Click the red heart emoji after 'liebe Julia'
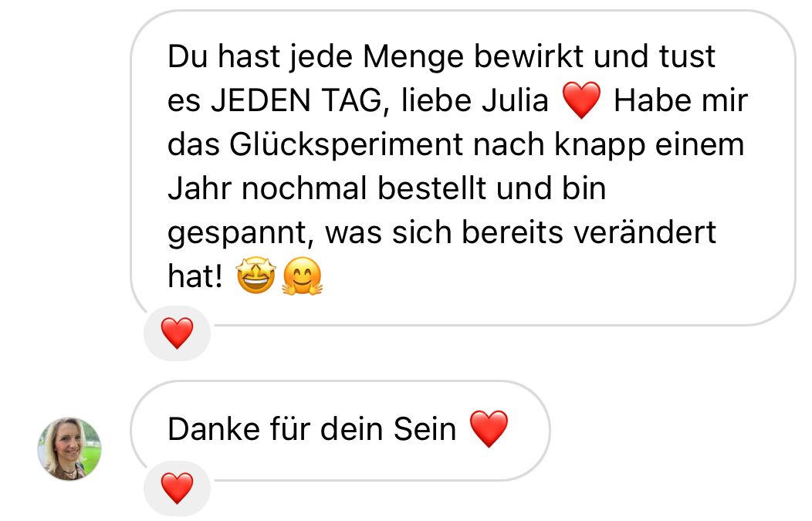The width and height of the screenshot is (812, 521). click(x=581, y=100)
